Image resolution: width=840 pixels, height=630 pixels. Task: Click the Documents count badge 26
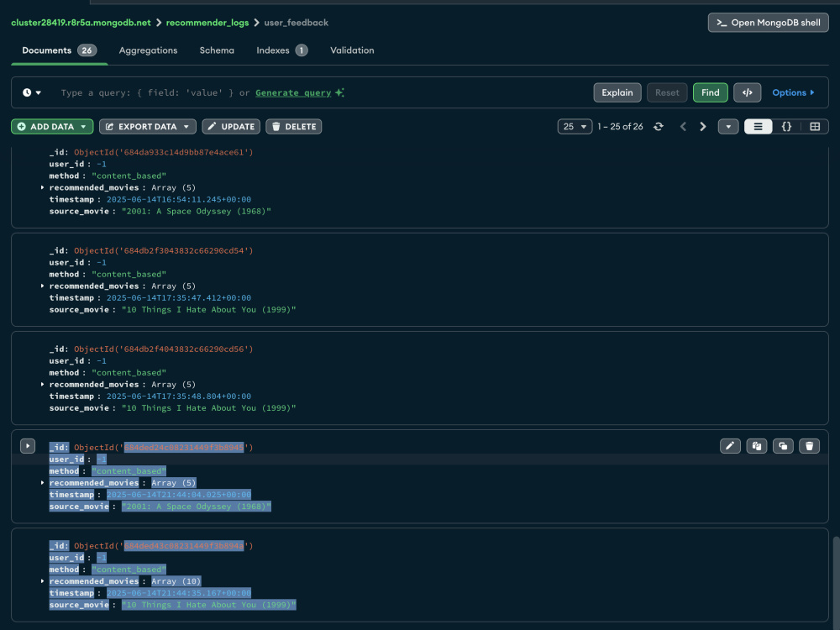click(87, 50)
